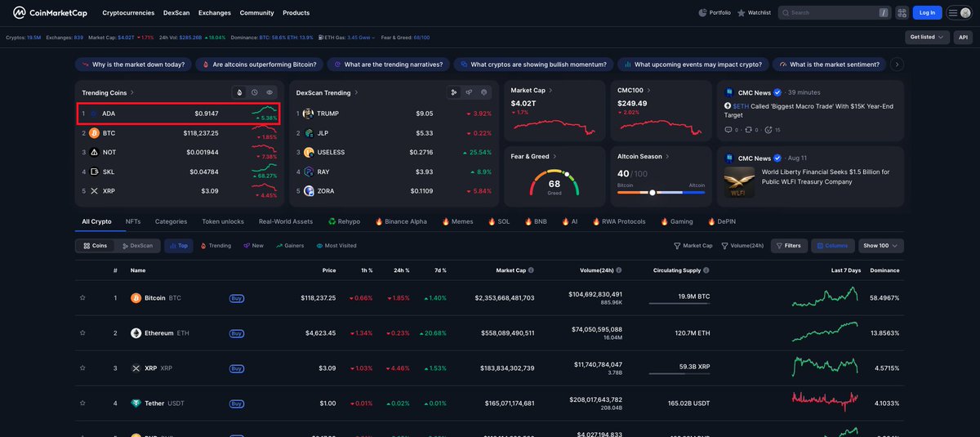Open the Market Cap filter dropdown

point(693,246)
